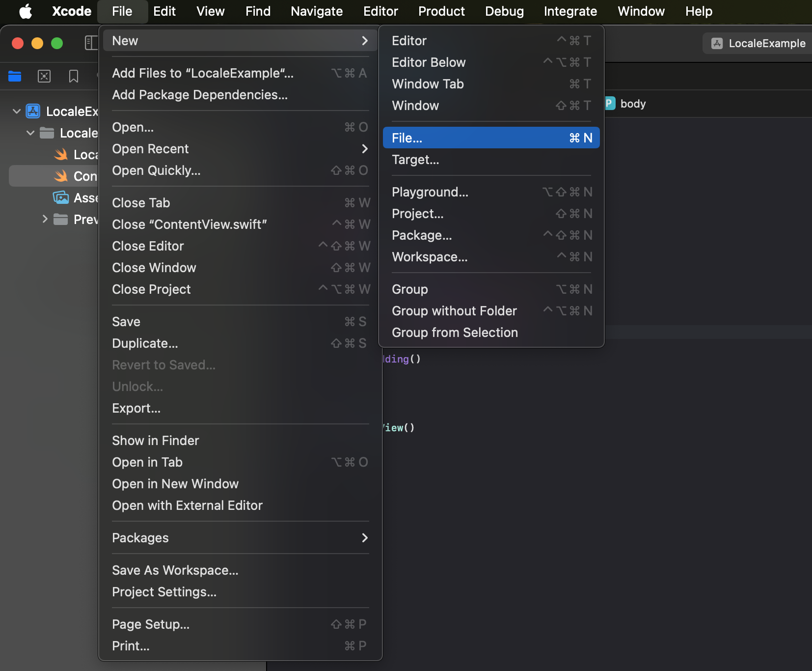Open the Navigate menu
This screenshot has height=671, width=812.
point(317,11)
